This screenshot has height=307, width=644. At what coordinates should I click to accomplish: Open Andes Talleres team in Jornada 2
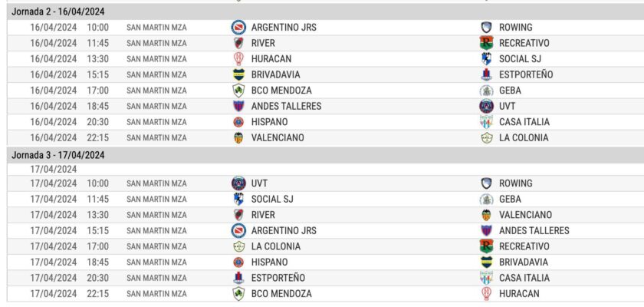pos(286,106)
